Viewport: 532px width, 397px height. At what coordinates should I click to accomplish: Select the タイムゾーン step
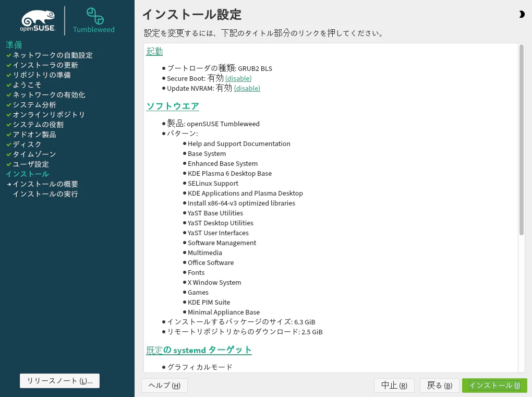pyautogui.click(x=34, y=154)
